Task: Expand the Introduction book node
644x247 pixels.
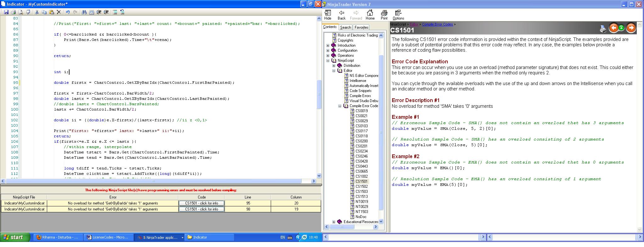Action: click(328, 45)
